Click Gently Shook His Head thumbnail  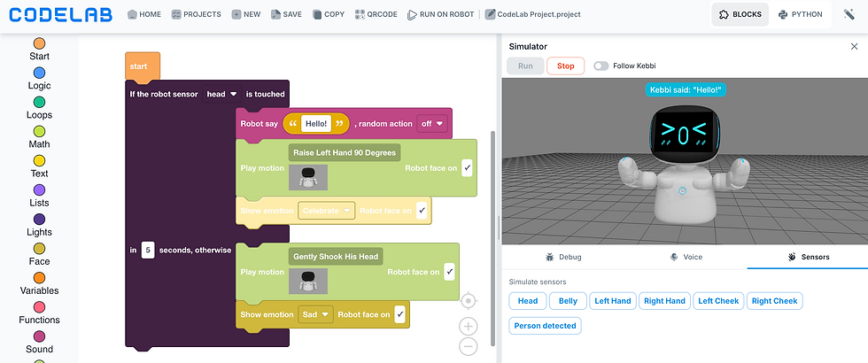308,282
